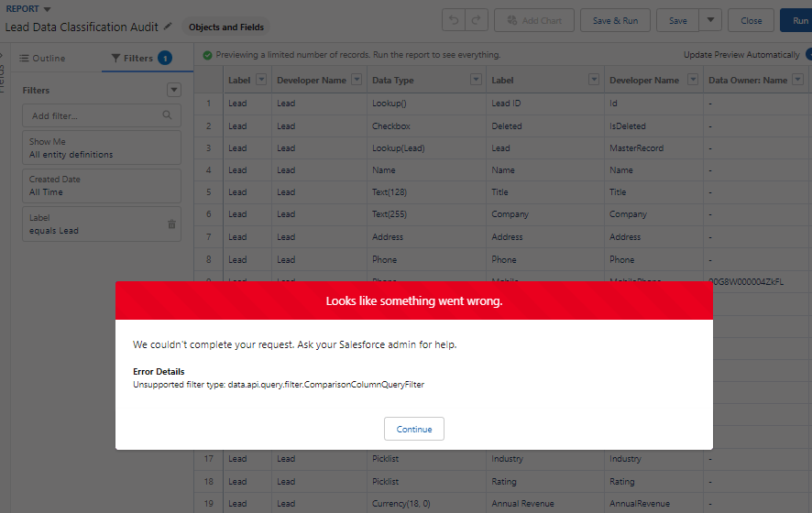Screen dimensions: 812x513
Task: Click the Undo arrow icon
Action: (x=454, y=20)
